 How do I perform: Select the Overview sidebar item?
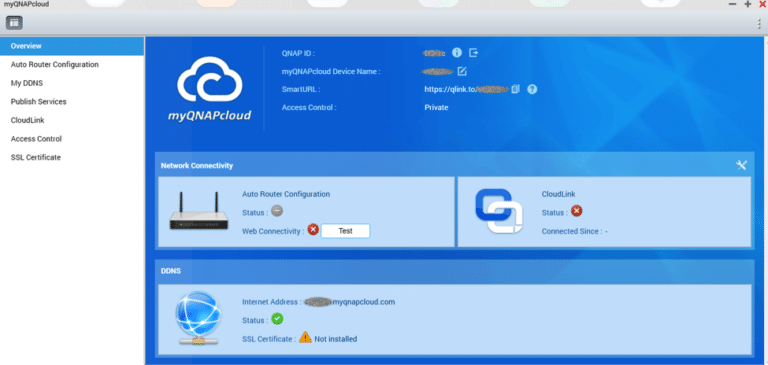(x=72, y=46)
